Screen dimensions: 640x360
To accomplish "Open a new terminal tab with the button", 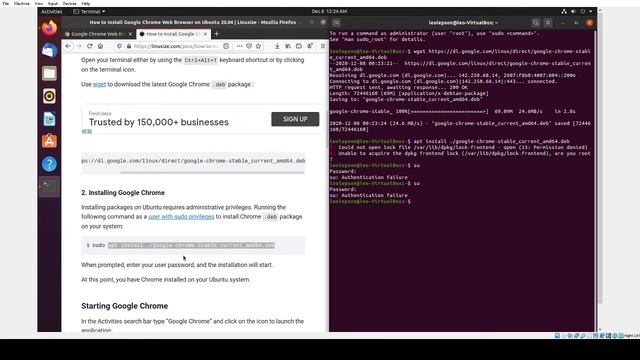I will click(x=336, y=22).
